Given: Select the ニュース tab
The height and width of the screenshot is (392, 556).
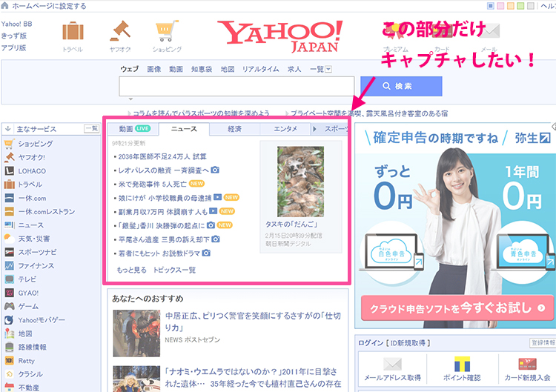Looking at the screenshot, I should coord(184,129).
